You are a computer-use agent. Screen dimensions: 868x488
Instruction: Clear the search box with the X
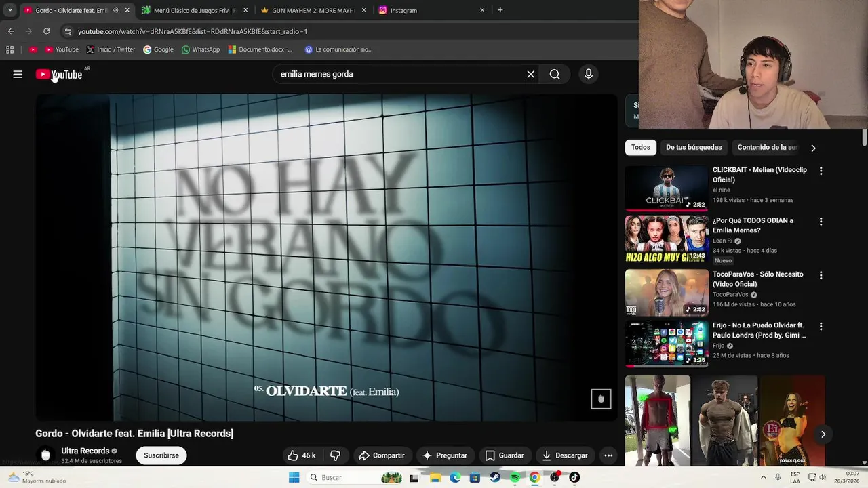point(531,75)
